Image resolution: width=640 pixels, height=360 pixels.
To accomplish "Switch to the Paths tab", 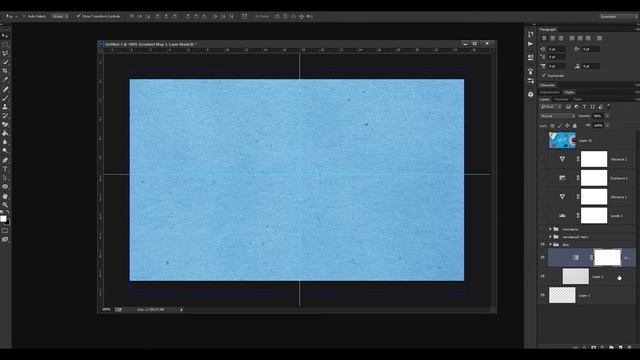I will pos(578,99).
